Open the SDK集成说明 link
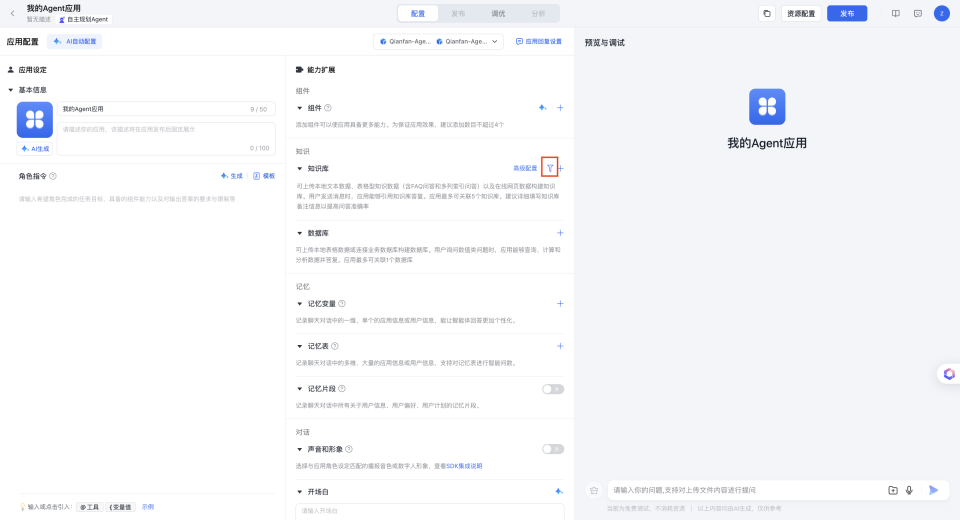Image resolution: width=960 pixels, height=520 pixels. click(464, 466)
